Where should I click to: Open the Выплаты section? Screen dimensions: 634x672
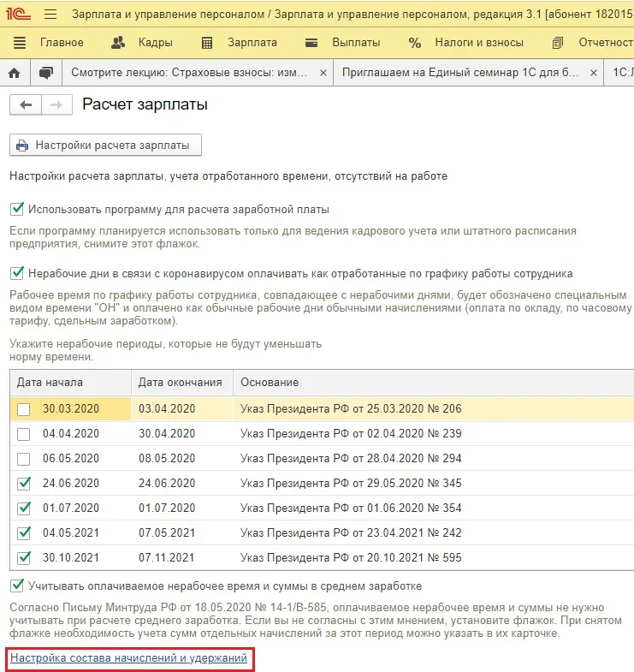click(343, 43)
